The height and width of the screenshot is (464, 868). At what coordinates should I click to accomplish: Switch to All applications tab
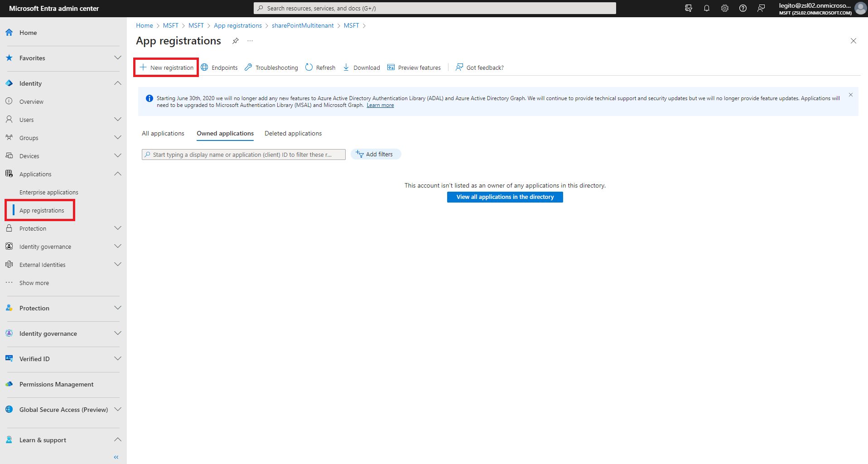pos(163,133)
